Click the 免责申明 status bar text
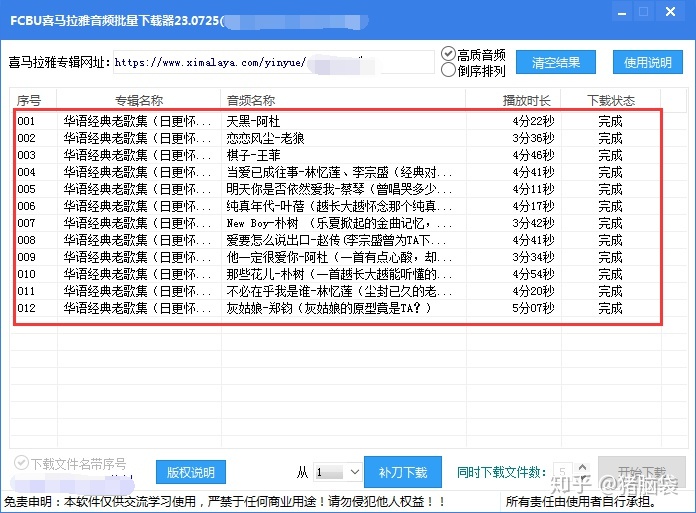This screenshot has height=513, width=696. pos(225,502)
